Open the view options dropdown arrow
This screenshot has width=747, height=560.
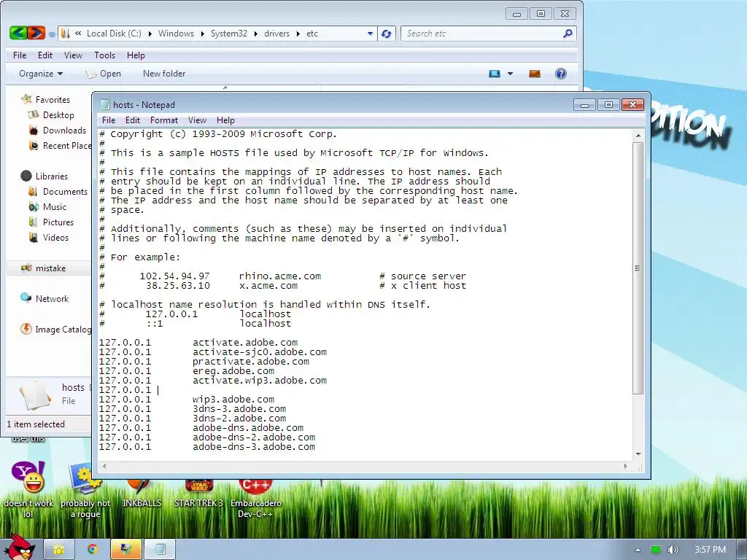click(x=510, y=74)
